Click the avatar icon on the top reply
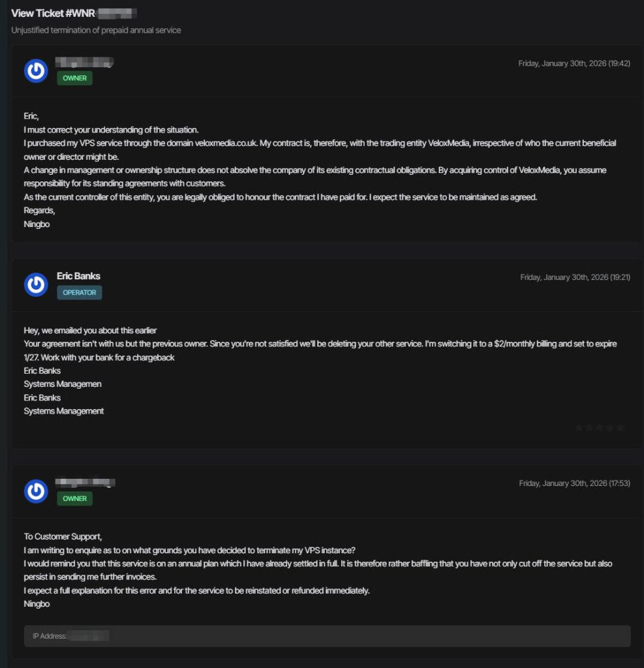 [x=36, y=70]
